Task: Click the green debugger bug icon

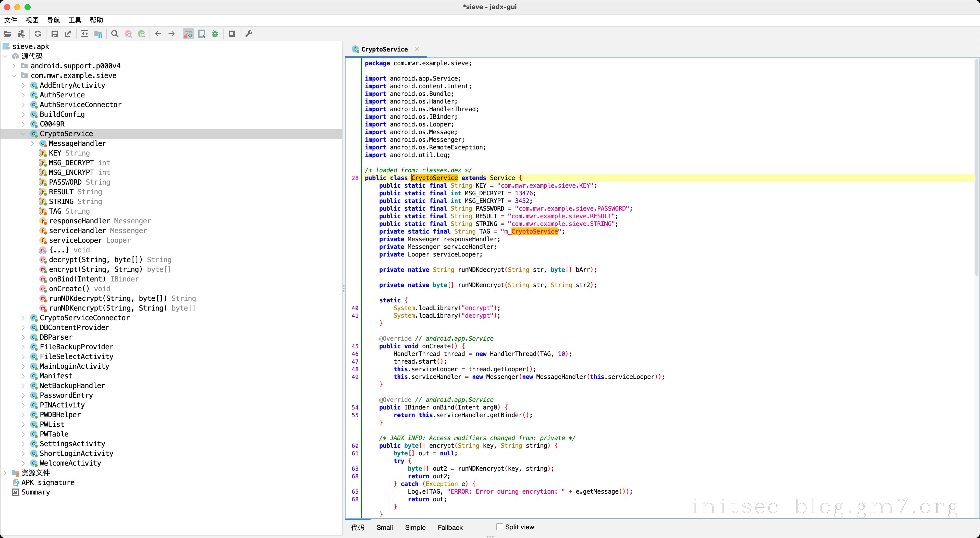Action: (x=215, y=34)
